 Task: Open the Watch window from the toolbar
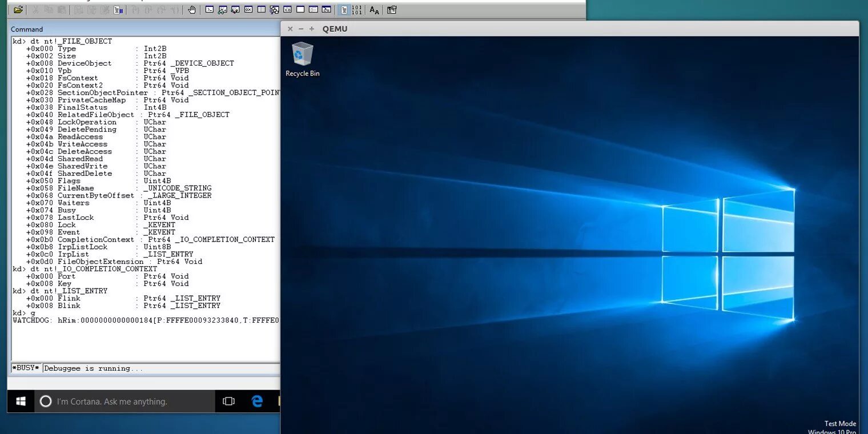[223, 10]
